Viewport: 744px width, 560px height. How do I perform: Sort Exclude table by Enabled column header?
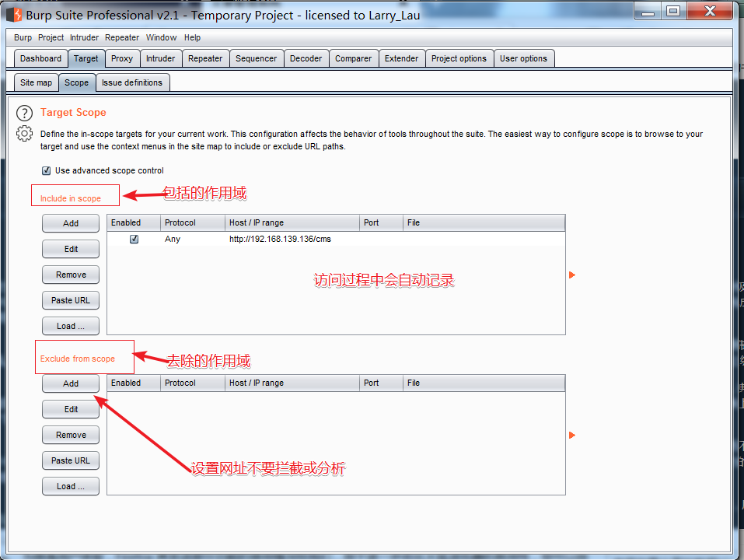(134, 383)
